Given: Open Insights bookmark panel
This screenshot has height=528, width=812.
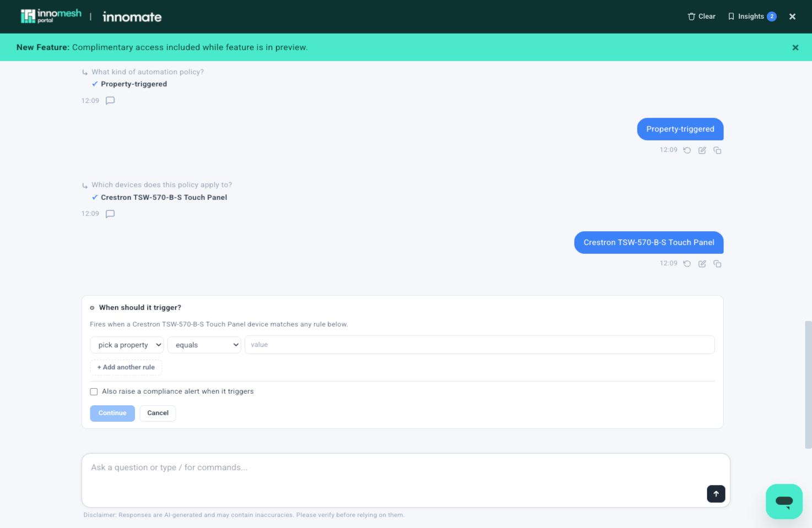Looking at the screenshot, I should (x=752, y=17).
